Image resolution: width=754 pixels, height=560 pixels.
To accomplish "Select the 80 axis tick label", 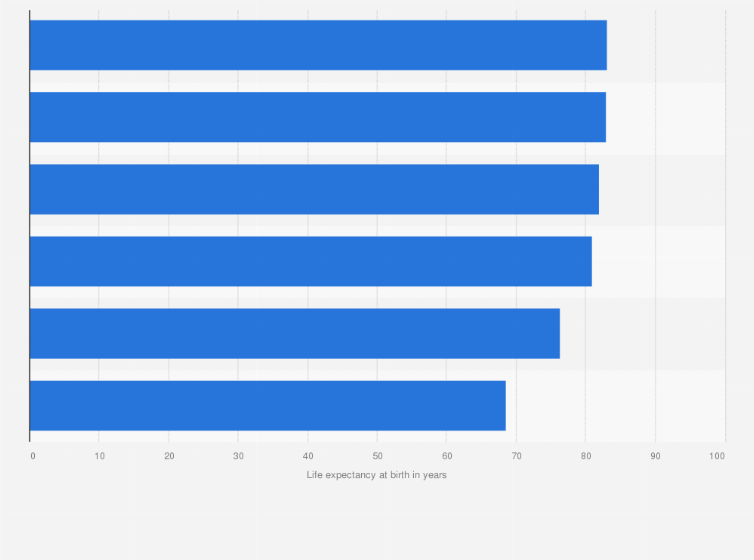I will [x=586, y=456].
